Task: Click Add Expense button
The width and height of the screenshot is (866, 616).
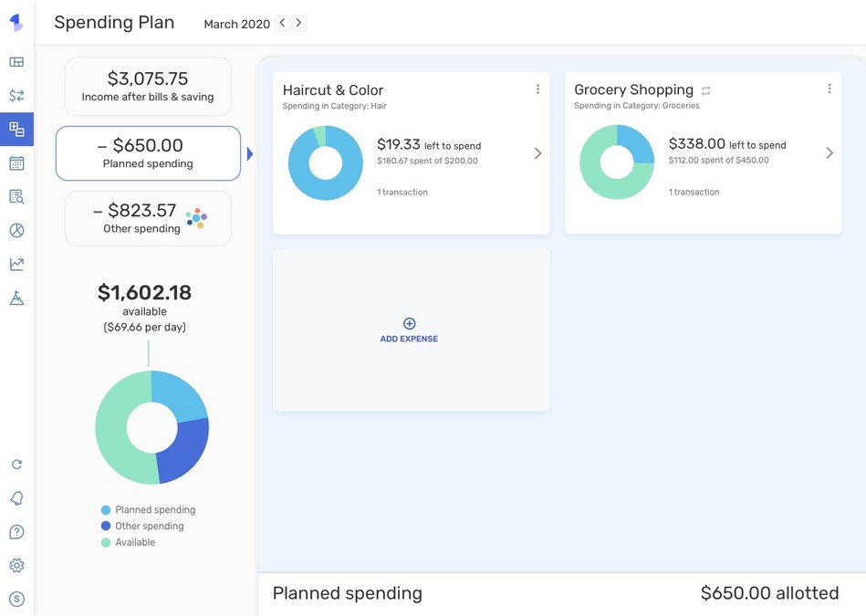Action: click(x=409, y=330)
